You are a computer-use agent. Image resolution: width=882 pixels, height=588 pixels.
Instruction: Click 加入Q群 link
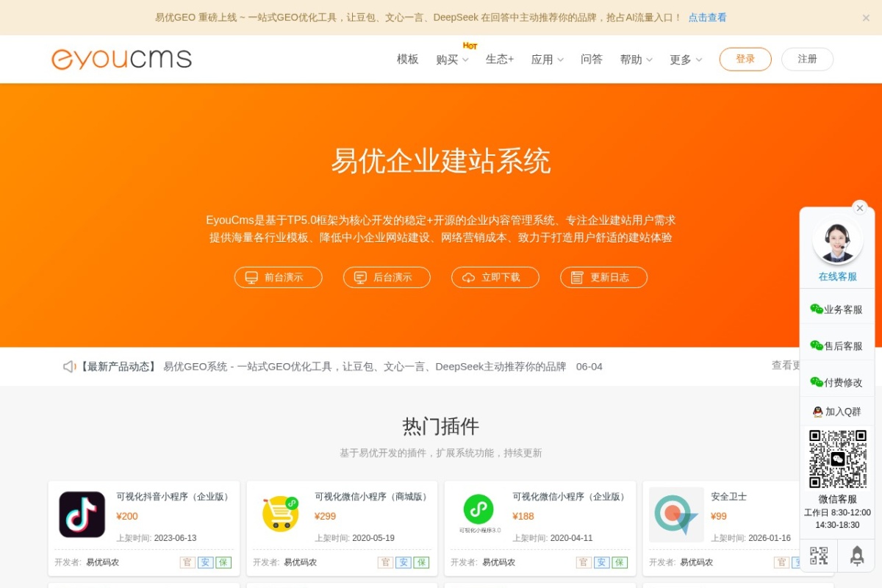tap(836, 412)
